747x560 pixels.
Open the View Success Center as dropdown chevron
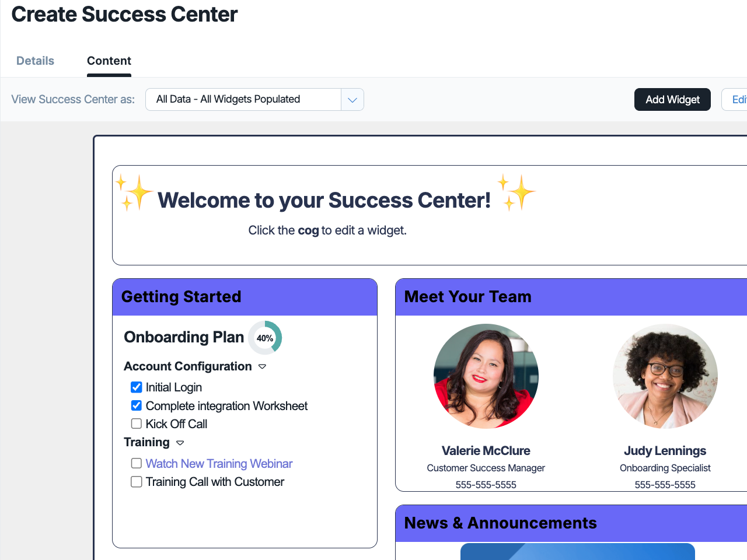point(352,100)
